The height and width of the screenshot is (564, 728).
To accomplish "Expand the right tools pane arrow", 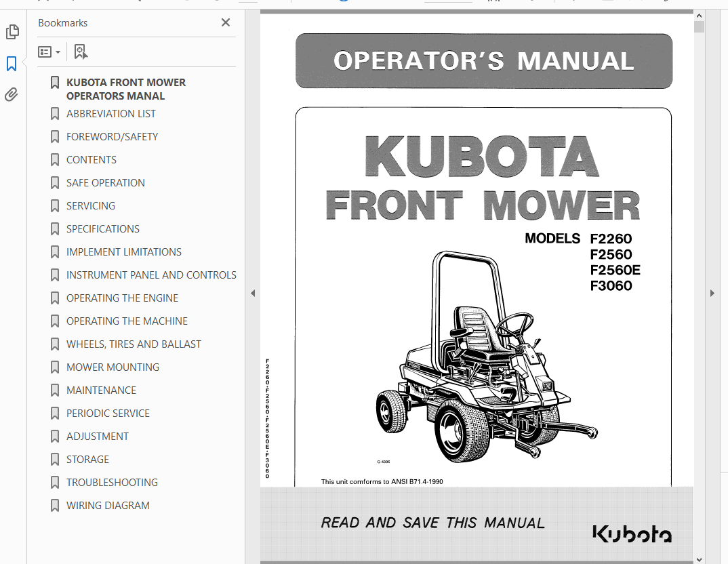I will coord(712,294).
